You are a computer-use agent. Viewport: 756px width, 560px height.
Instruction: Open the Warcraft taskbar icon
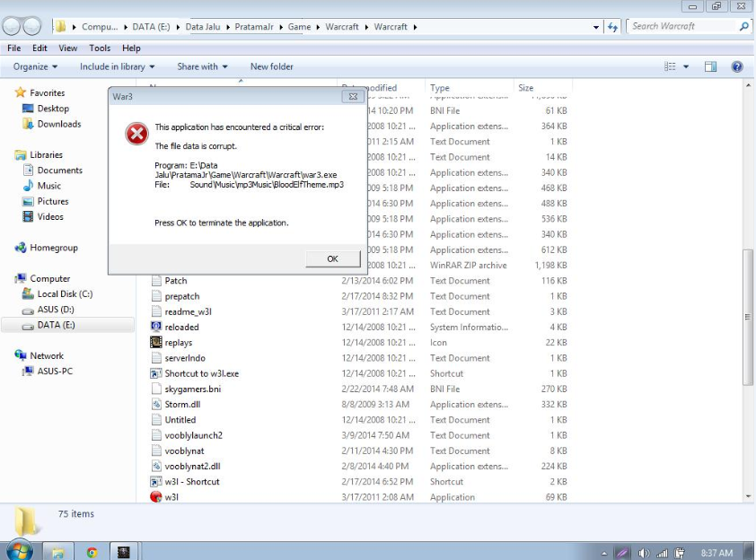124,552
